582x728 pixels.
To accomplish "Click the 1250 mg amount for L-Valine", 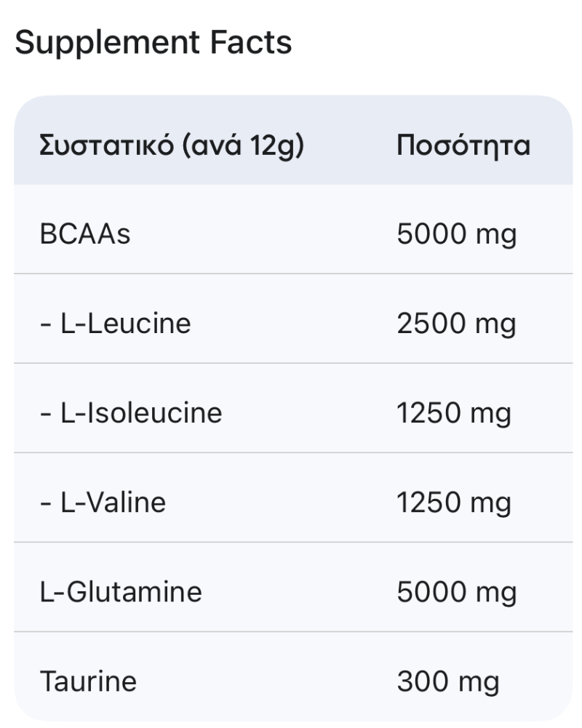I will 454,503.
